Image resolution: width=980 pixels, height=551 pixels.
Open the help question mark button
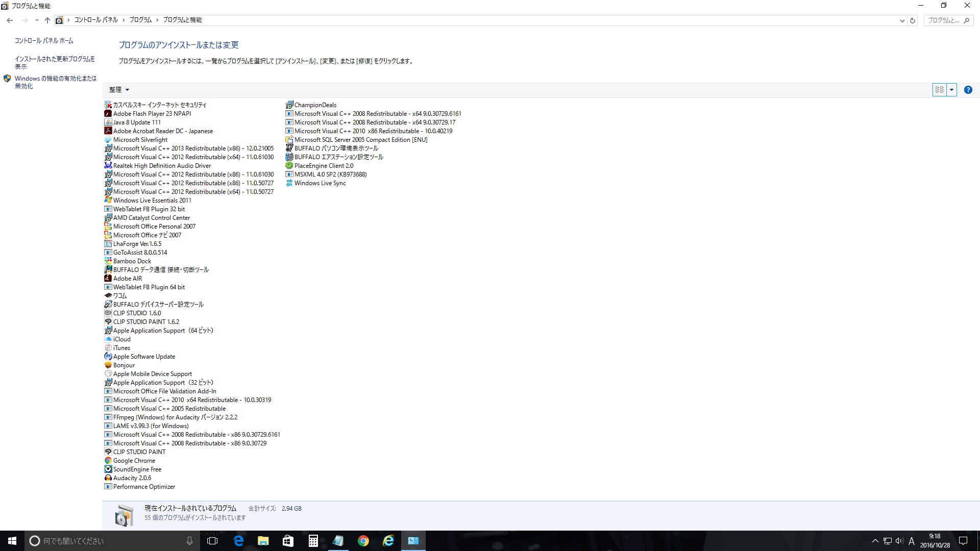(x=968, y=90)
